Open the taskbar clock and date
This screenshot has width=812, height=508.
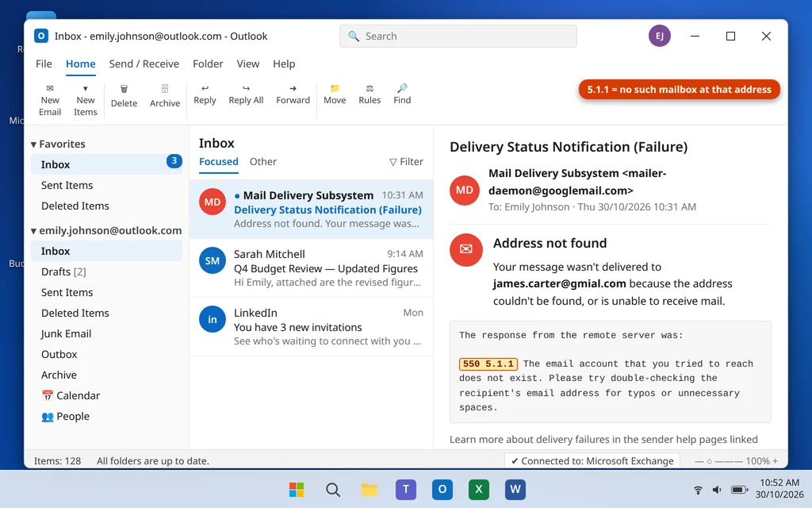[x=779, y=488]
